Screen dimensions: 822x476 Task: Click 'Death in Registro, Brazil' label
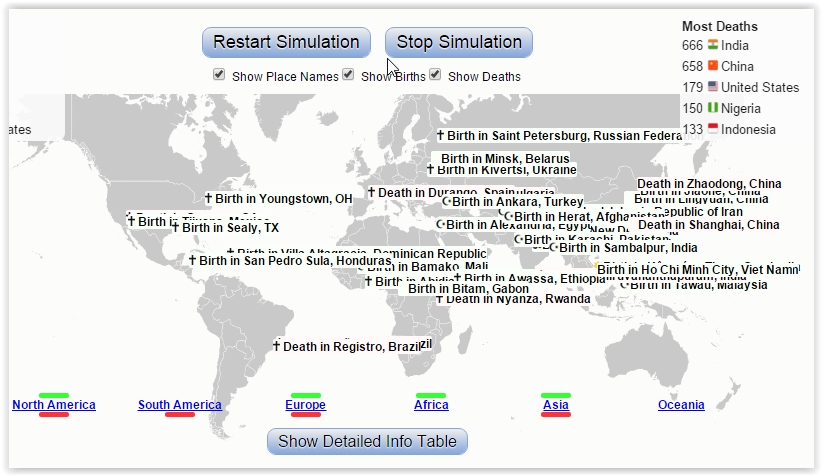352,347
